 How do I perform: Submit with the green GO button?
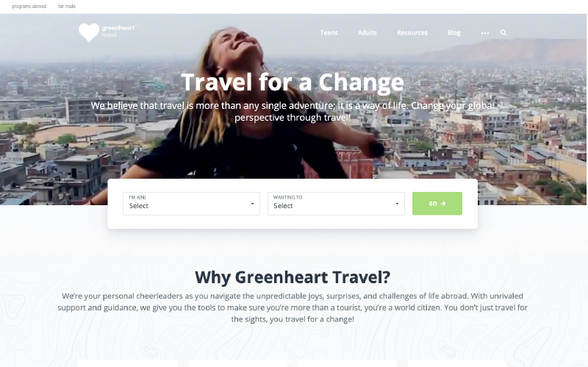[x=437, y=204]
